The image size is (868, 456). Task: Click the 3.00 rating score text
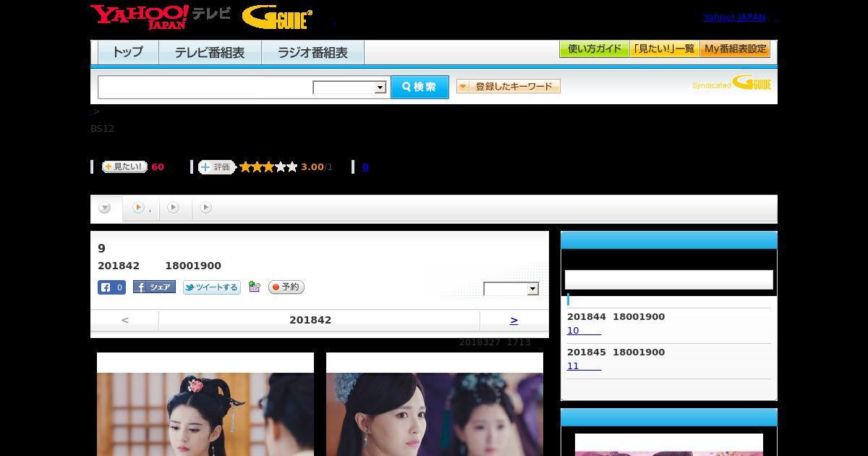[x=312, y=167]
